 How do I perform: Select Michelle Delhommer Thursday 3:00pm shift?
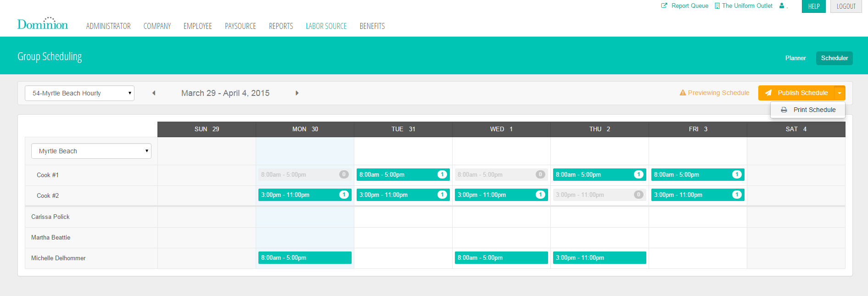point(599,258)
